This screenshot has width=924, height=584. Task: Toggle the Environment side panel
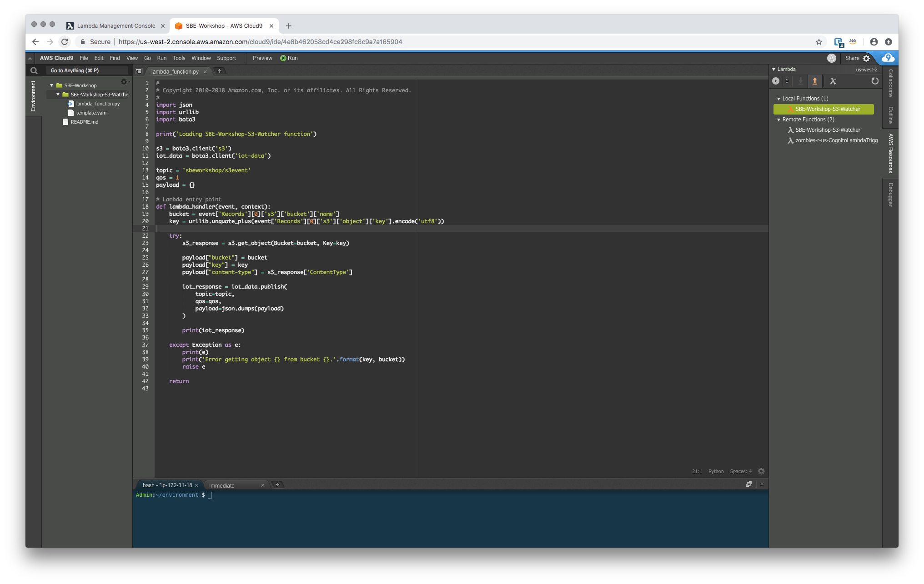(33, 96)
